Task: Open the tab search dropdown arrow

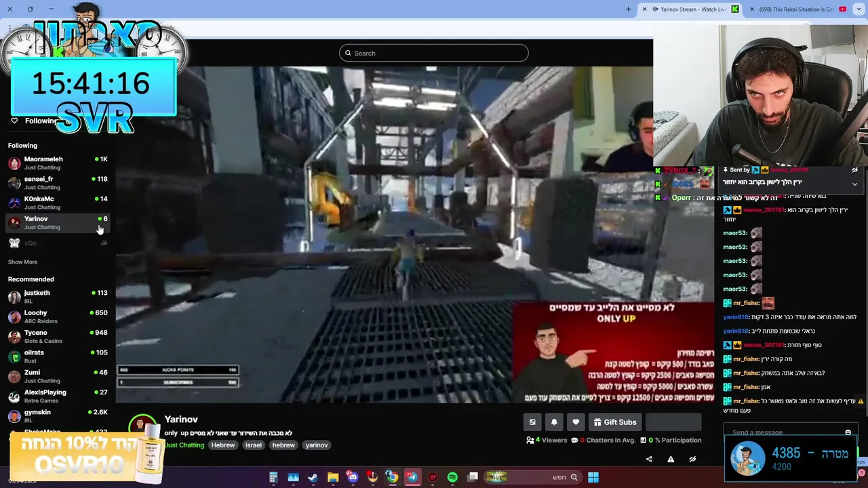Action: click(859, 9)
